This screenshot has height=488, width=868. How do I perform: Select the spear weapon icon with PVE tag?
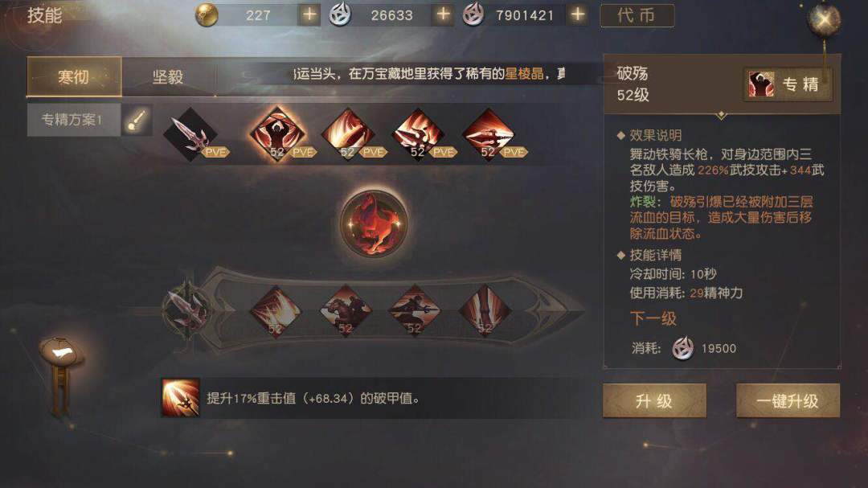pyautogui.click(x=191, y=134)
